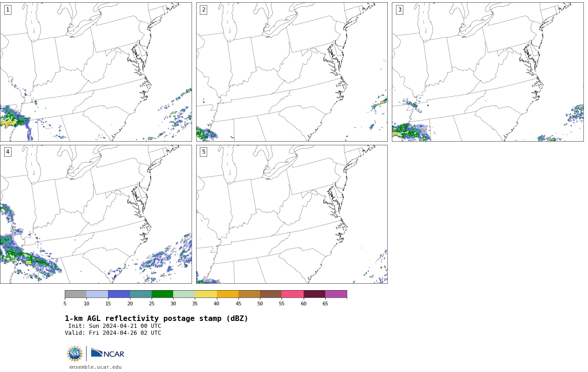Viewport: 588px width, 372px height.
Task: Click the brown 50-55 dBZ swatch
Action: coord(271,294)
